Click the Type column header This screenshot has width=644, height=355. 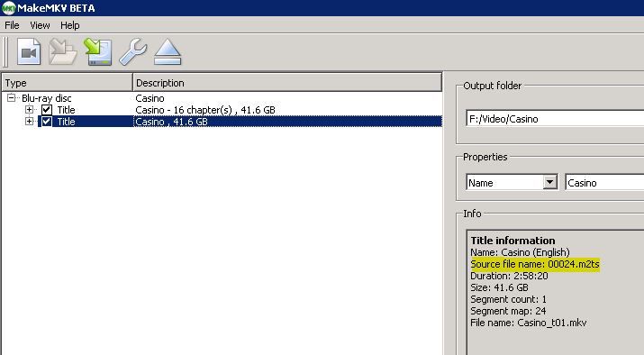coord(68,83)
